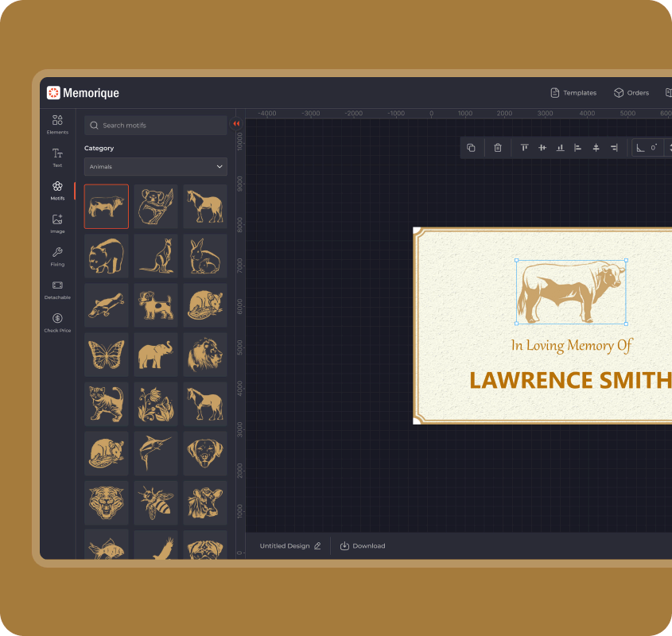This screenshot has height=636, width=672.
Task: Open the Templates menu
Action: click(573, 93)
